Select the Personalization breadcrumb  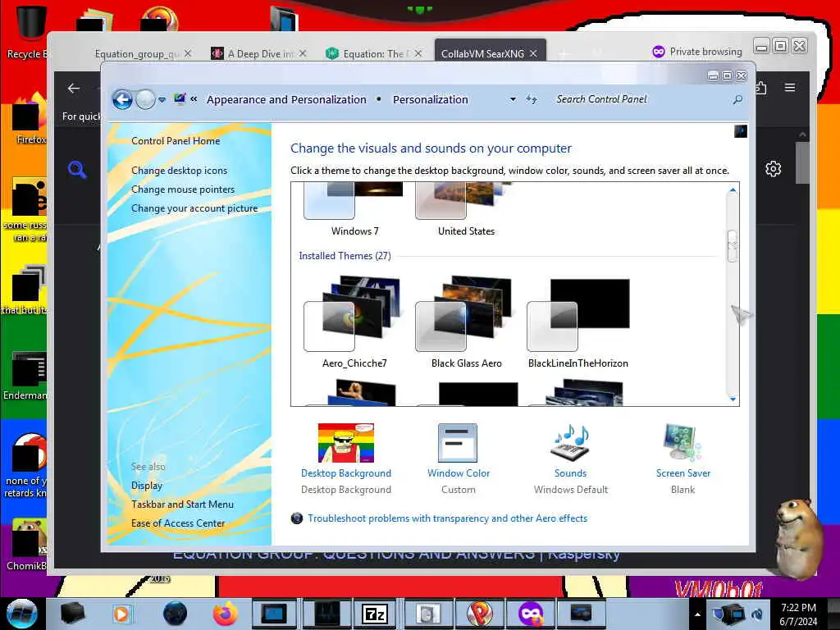[430, 99]
